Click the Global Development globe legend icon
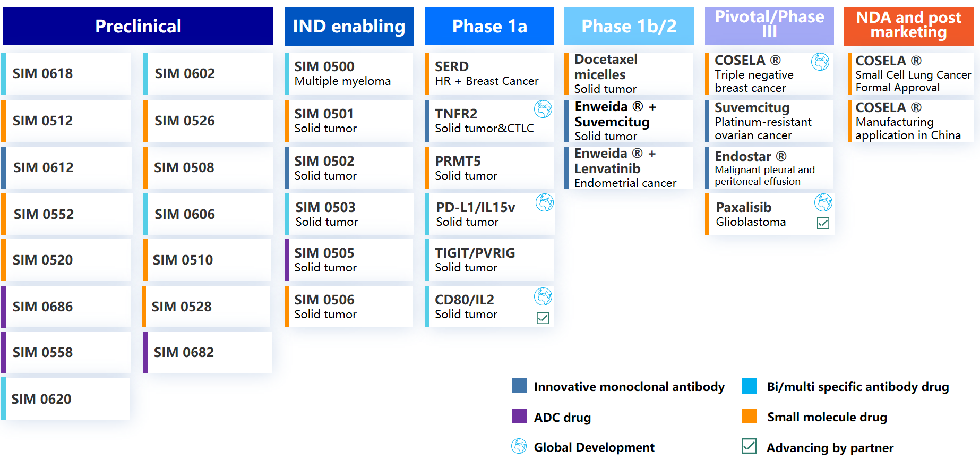This screenshot has width=980, height=459. tap(519, 446)
